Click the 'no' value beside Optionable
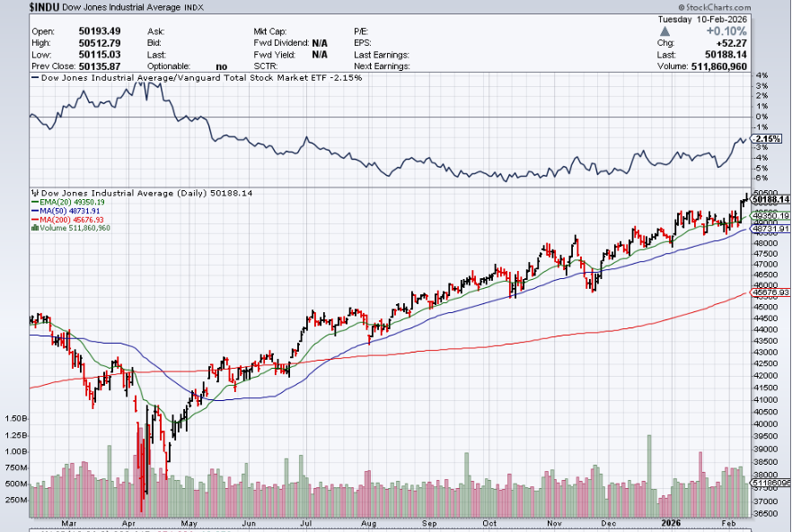The height and width of the screenshot is (532, 792). 221,66
